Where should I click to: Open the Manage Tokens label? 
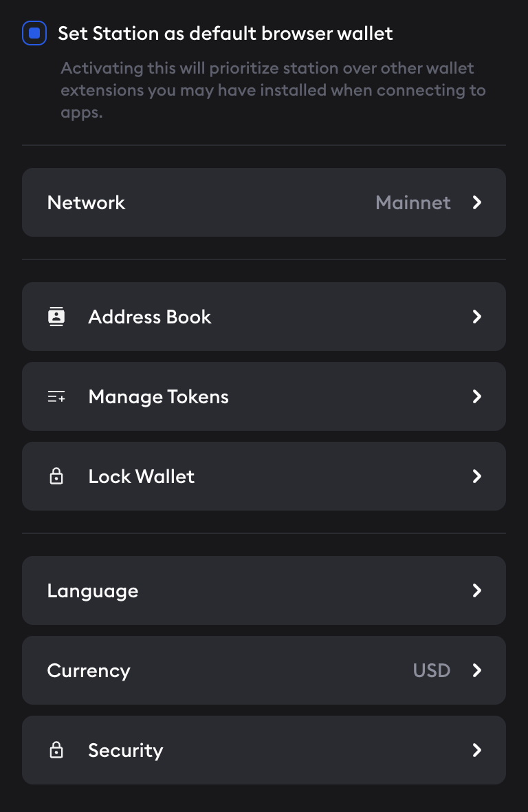point(158,396)
